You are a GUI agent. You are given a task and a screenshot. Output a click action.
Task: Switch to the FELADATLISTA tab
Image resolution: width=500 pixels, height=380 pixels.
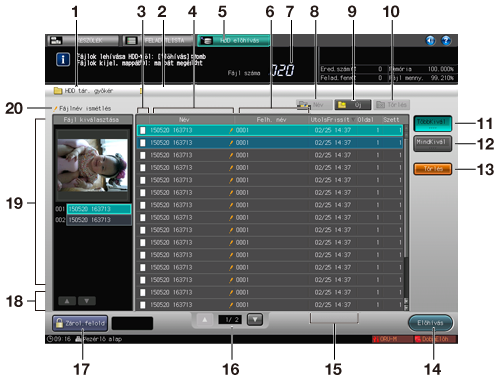158,41
